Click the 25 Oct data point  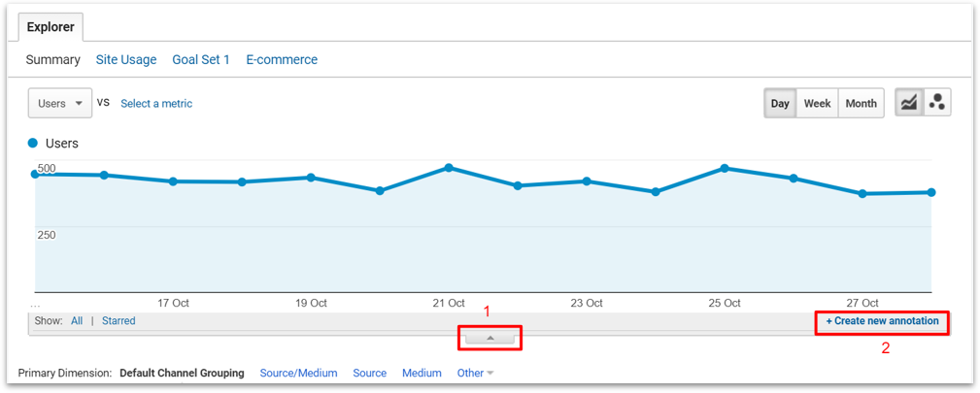pos(725,168)
